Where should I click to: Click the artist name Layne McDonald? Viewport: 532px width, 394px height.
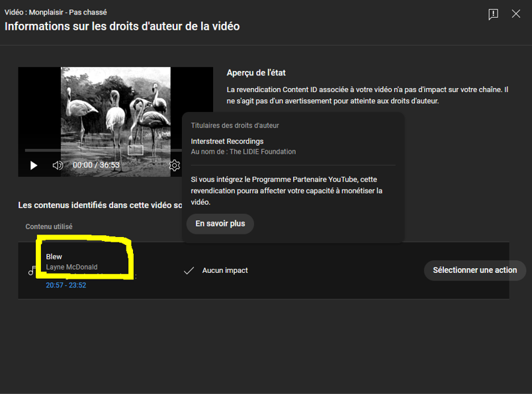[71, 267]
